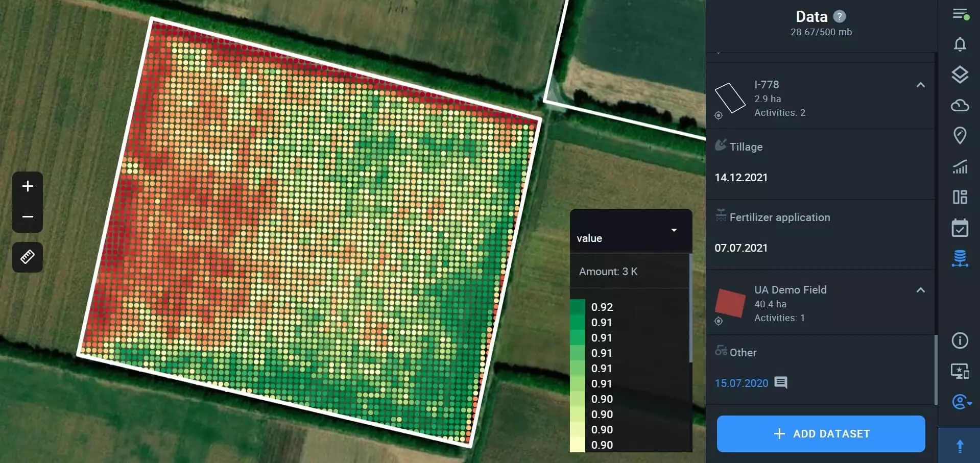Click the notifications bell icon

click(960, 44)
